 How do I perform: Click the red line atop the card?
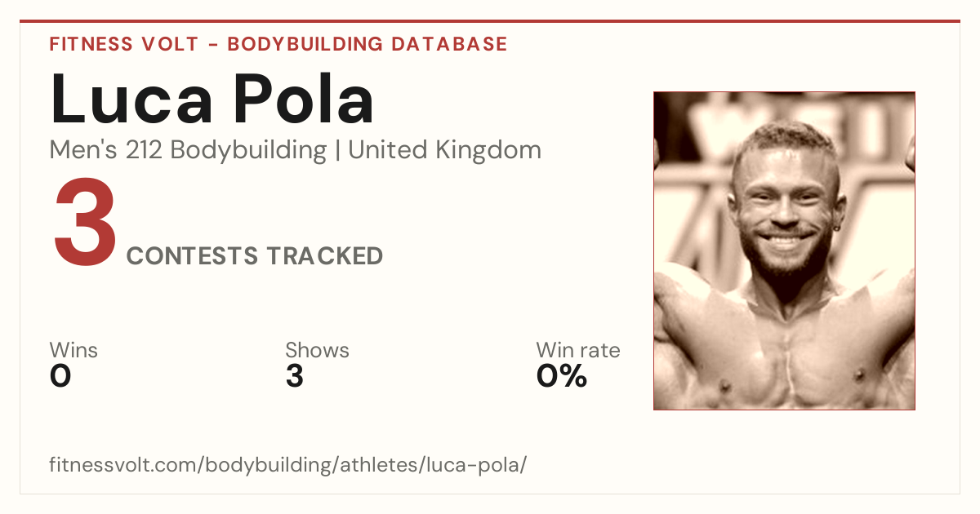tap(490, 21)
